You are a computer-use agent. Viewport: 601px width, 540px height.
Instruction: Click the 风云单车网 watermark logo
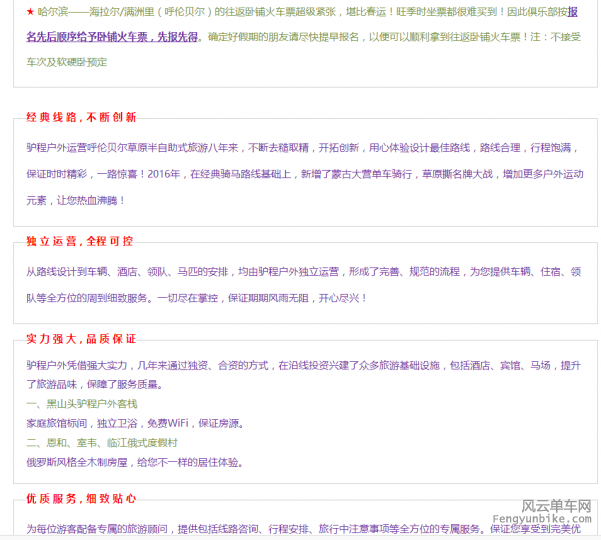557,507
